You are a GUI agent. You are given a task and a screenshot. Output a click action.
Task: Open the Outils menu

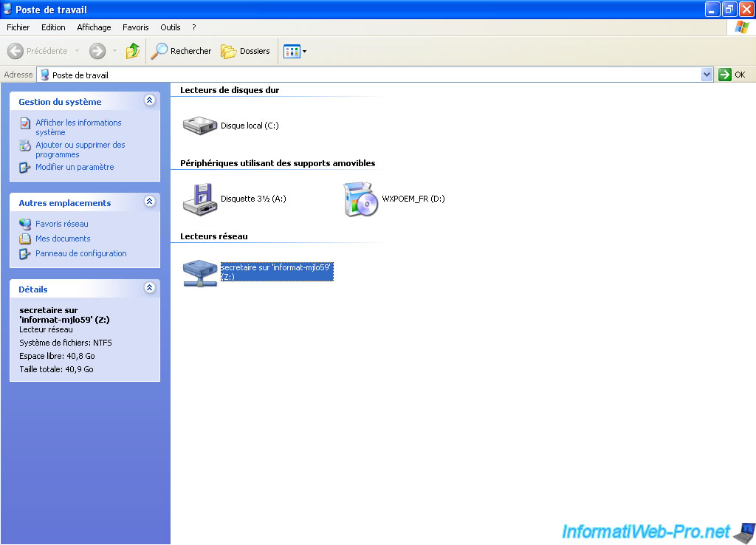click(170, 27)
